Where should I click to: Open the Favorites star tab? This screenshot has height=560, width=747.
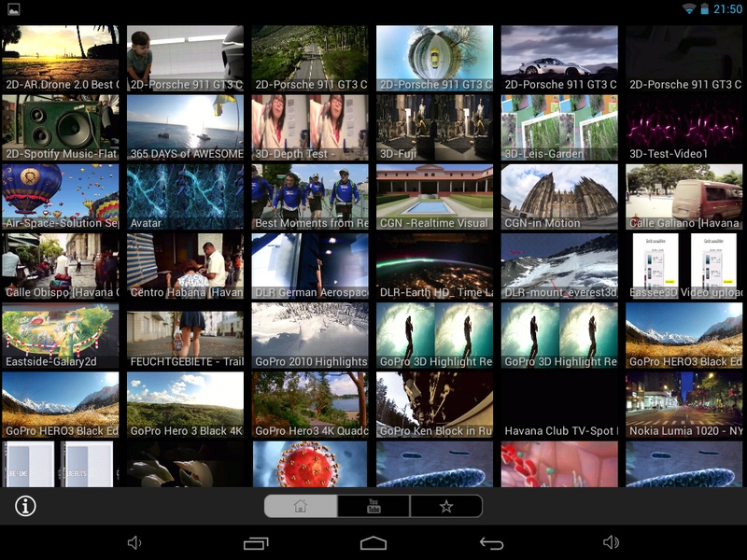(x=446, y=506)
